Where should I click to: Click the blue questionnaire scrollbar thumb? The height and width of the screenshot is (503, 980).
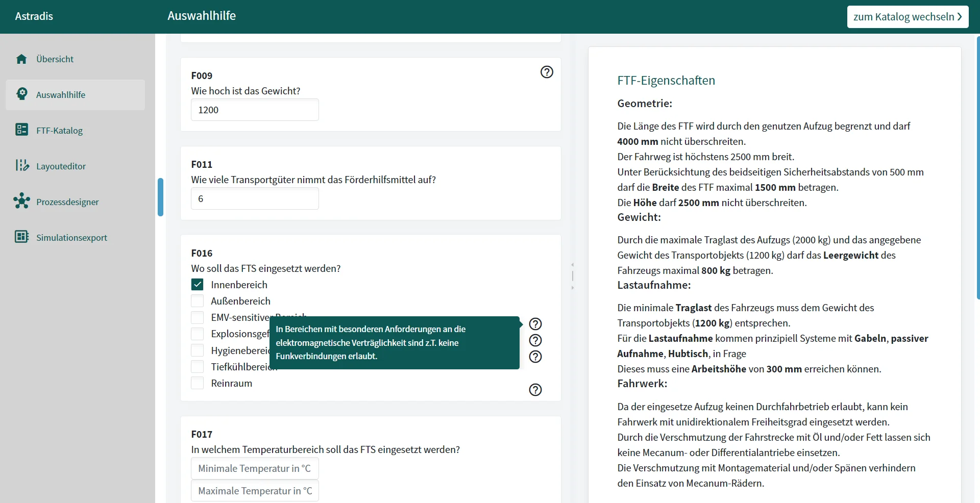point(160,197)
